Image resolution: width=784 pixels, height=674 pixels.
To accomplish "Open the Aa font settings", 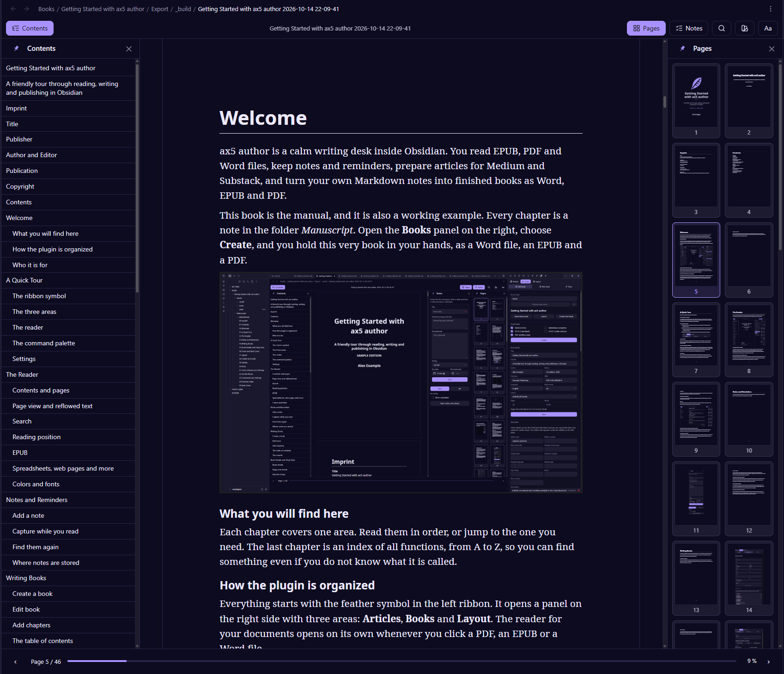I will tap(768, 28).
